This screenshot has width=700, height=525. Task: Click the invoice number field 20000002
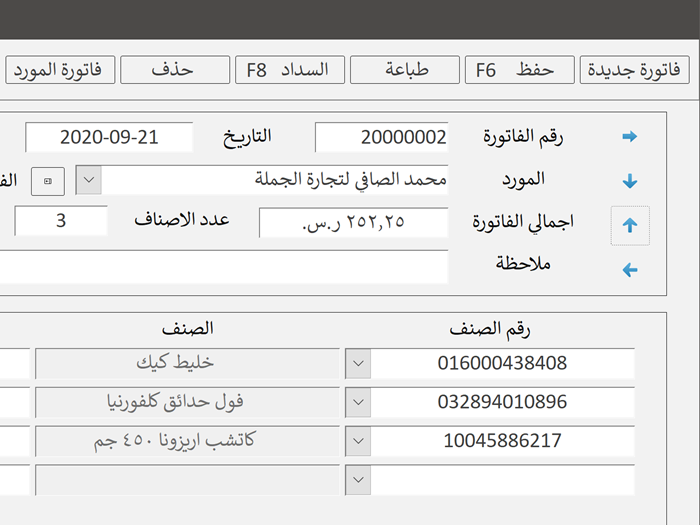click(x=382, y=138)
